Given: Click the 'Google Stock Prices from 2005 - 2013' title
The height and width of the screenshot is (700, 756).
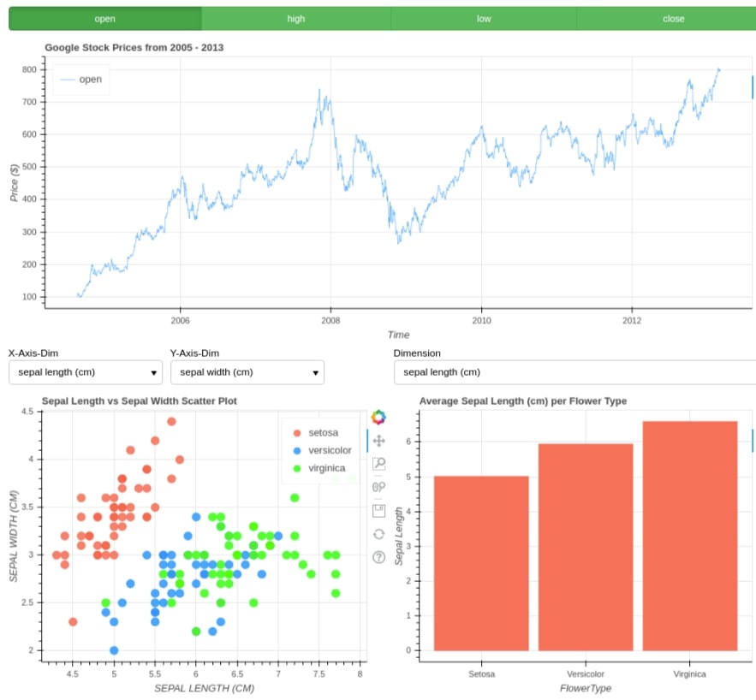Looking at the screenshot, I should [134, 48].
